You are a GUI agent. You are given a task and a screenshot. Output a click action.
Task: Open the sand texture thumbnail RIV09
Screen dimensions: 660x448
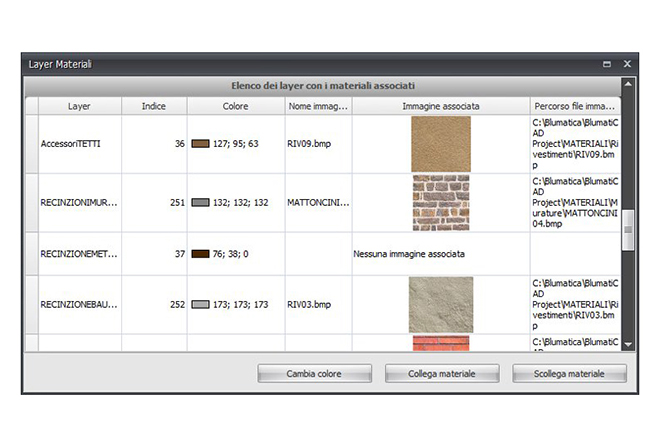pyautogui.click(x=440, y=144)
